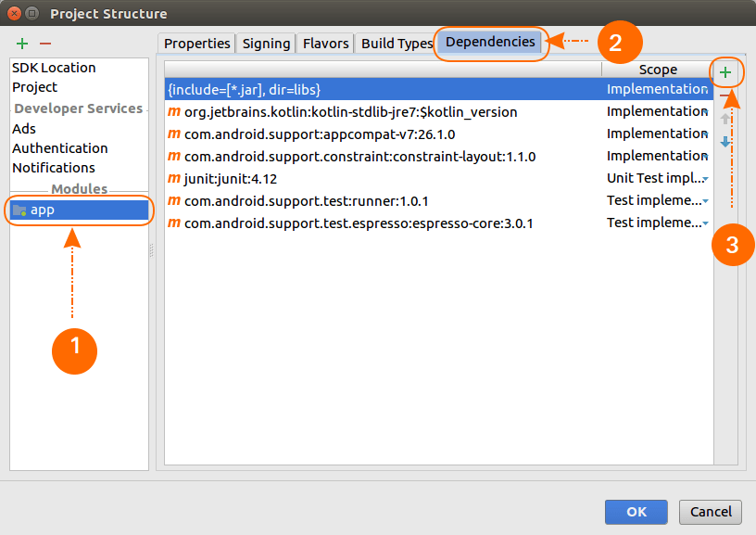
Task: Click the red minus above the left sidebar
Action: click(44, 43)
